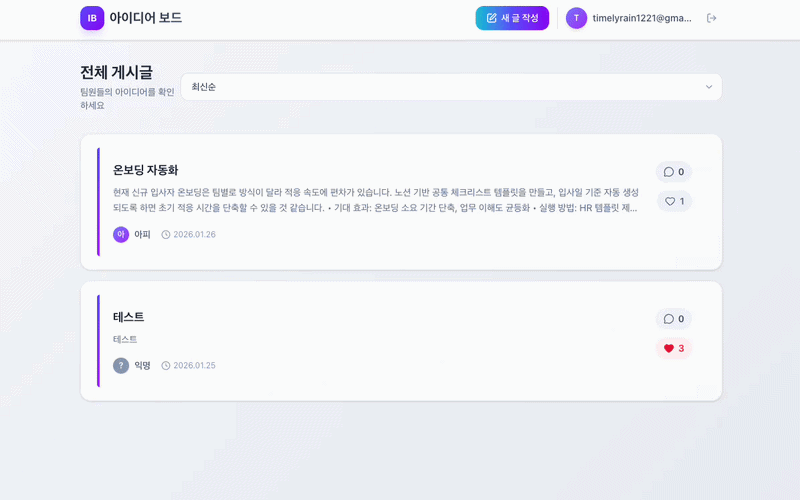Click the 팀원들의 아이디어를 확인하세요 subtitle
The height and width of the screenshot is (500, 800).
click(x=127, y=98)
